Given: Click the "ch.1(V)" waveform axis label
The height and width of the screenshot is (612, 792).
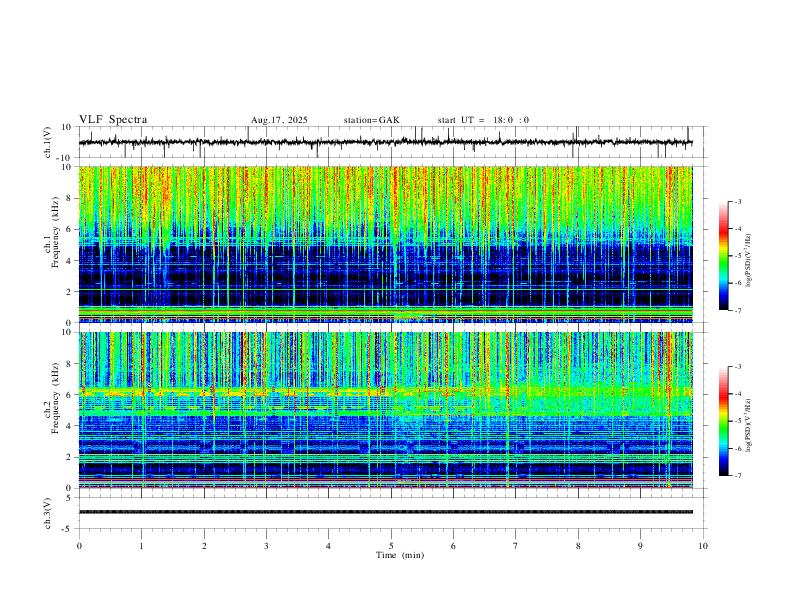Looking at the screenshot, I should pyautogui.click(x=48, y=142).
